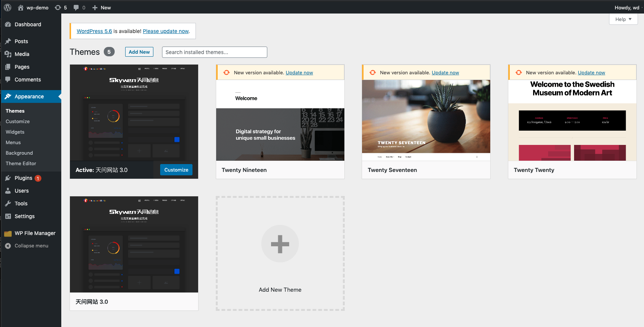Click the Twenty Seventeen theme name
The image size is (644, 327).
click(392, 170)
